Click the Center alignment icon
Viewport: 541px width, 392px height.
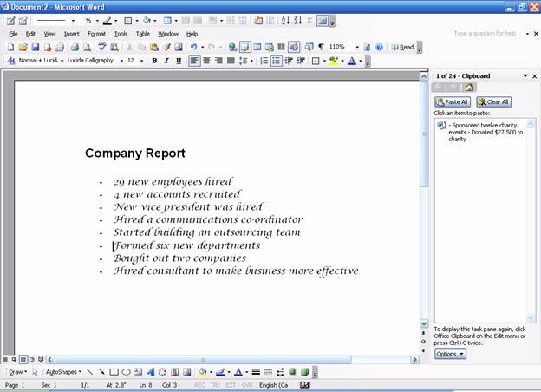click(x=206, y=61)
